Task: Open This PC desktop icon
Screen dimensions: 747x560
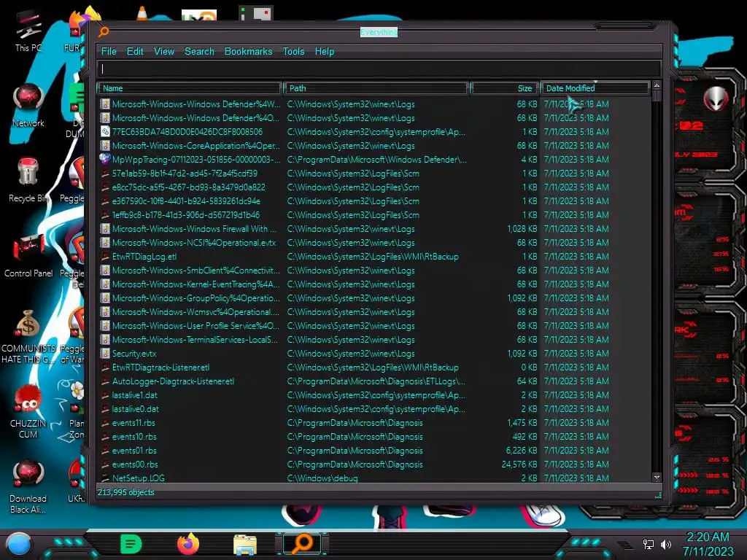Action: (28, 31)
